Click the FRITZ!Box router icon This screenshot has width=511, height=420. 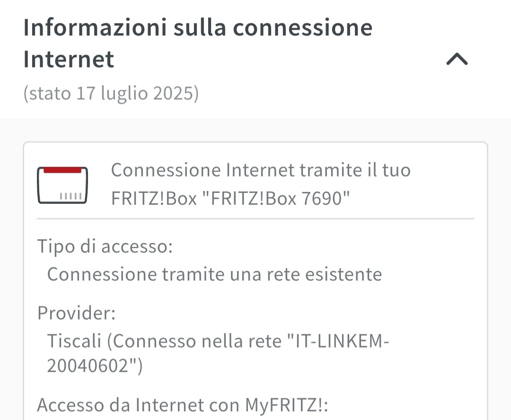(62, 185)
